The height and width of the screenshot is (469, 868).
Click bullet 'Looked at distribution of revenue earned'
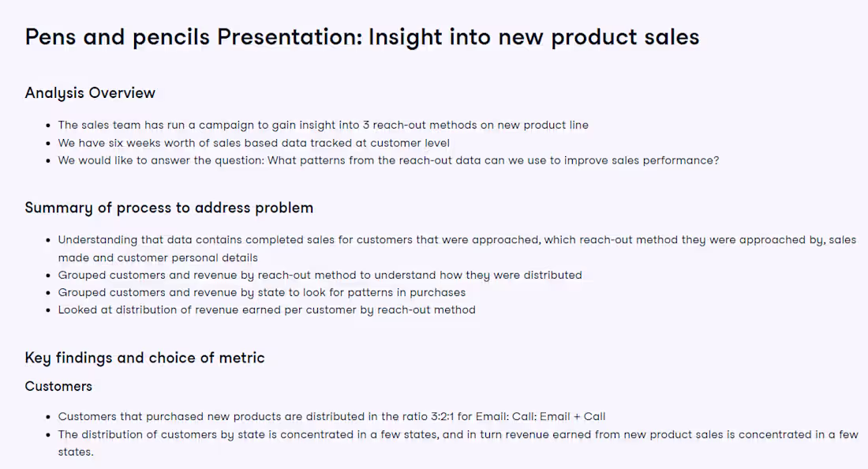[266, 310]
